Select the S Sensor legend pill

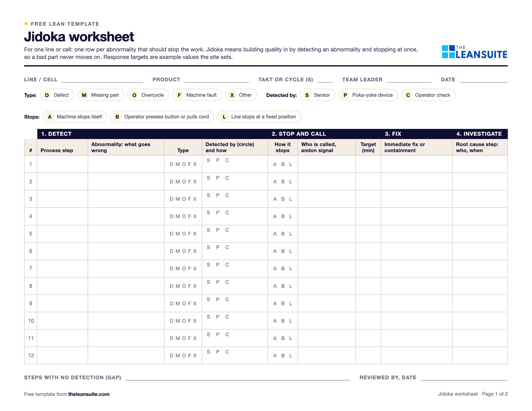tap(318, 95)
